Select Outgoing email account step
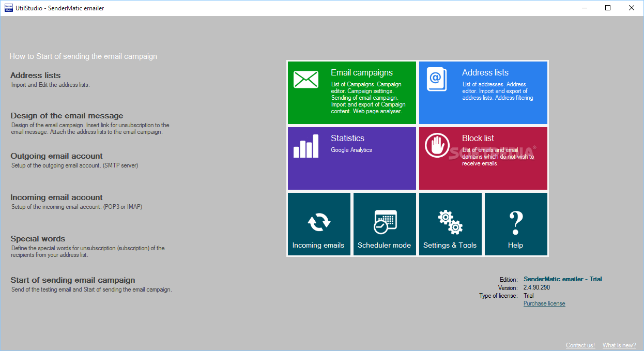This screenshot has width=644, height=351. tap(56, 156)
